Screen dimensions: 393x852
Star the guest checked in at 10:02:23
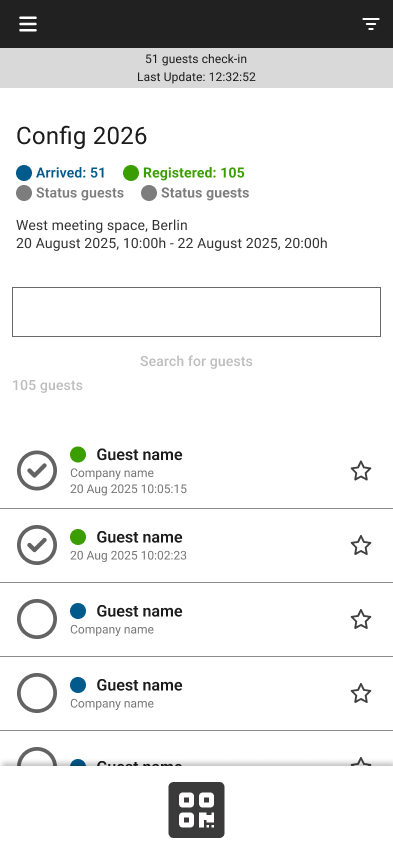pos(361,545)
